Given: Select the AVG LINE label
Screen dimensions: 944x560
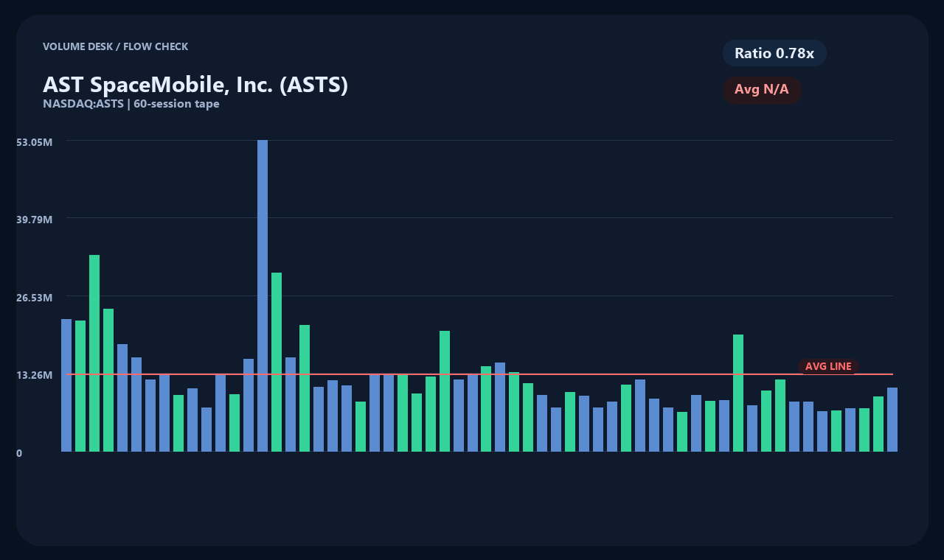Looking at the screenshot, I should (x=828, y=366).
